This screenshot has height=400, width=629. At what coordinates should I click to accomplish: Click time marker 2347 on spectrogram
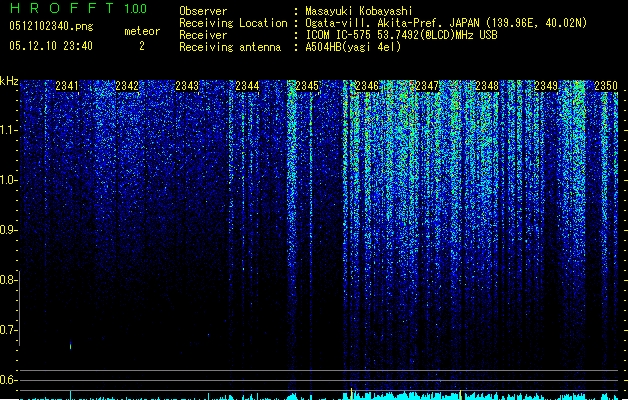pos(427,86)
